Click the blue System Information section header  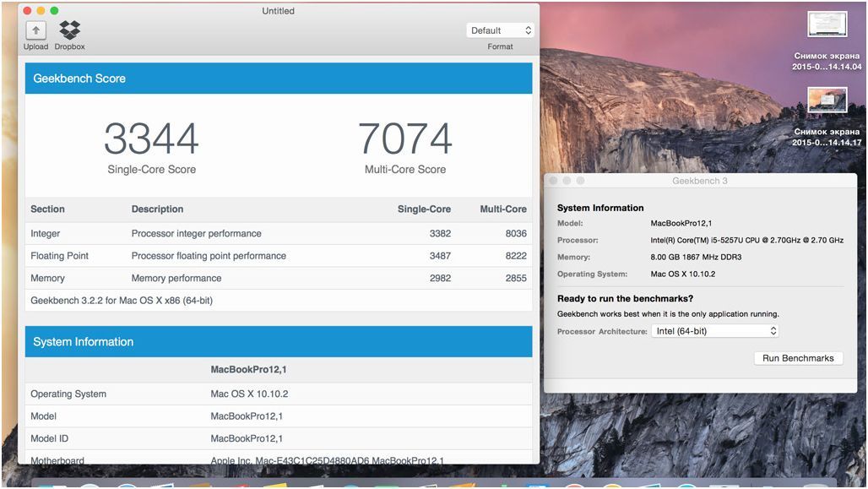tap(279, 342)
